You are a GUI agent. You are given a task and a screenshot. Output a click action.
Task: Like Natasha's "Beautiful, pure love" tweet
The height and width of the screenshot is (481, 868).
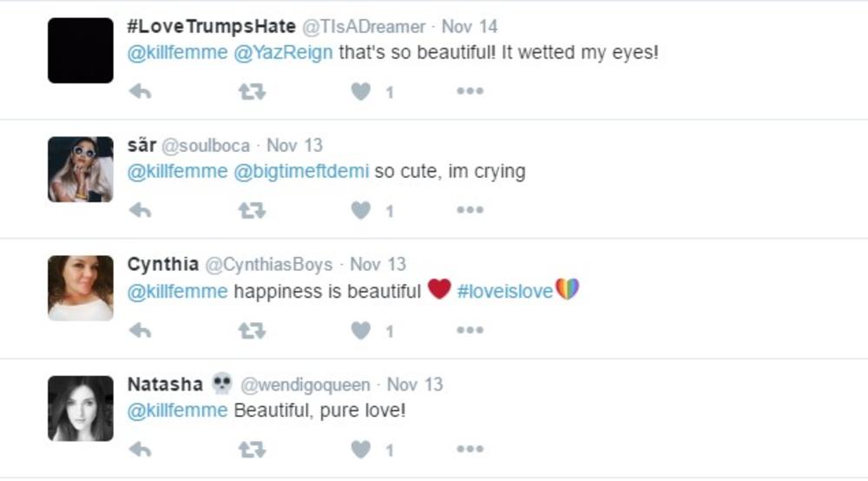pyautogui.click(x=361, y=449)
